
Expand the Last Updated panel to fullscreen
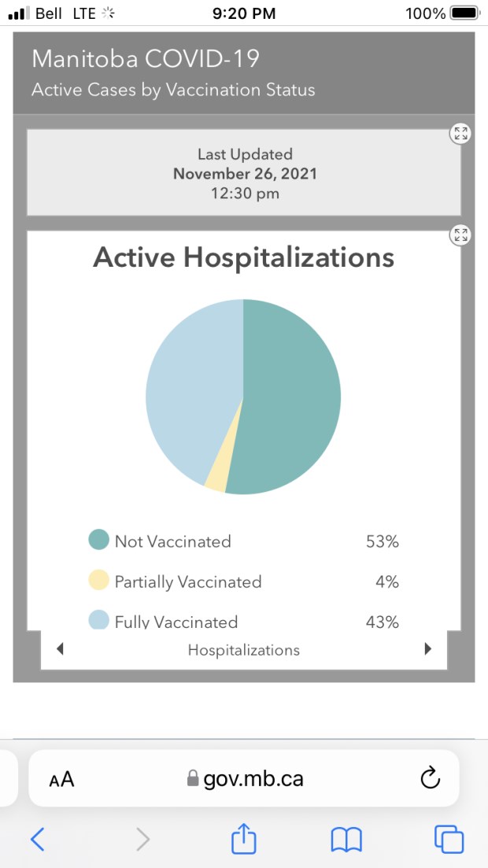pos(460,134)
